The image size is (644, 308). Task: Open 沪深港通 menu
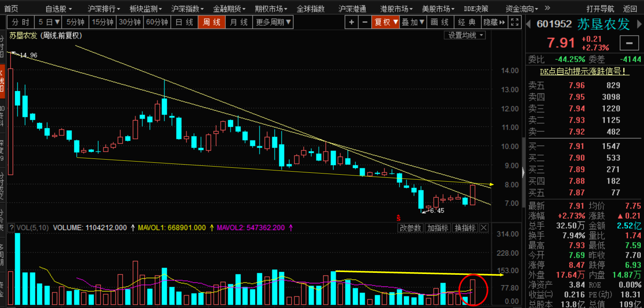352,9
